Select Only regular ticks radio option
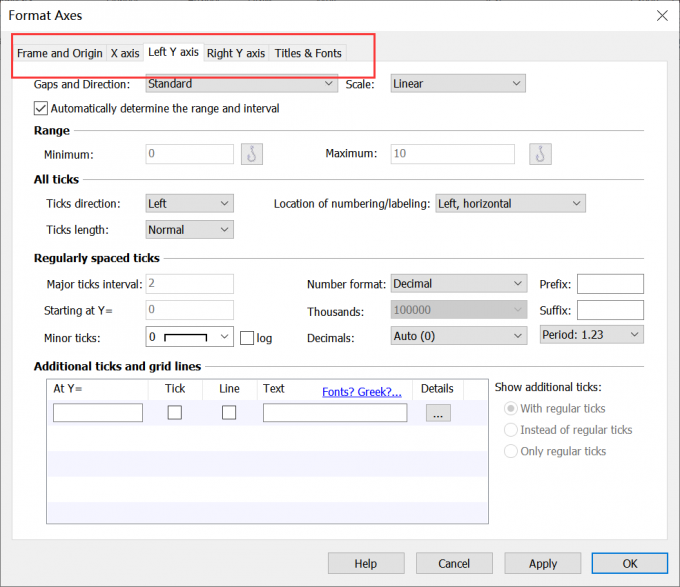This screenshot has width=680, height=587. (x=510, y=451)
